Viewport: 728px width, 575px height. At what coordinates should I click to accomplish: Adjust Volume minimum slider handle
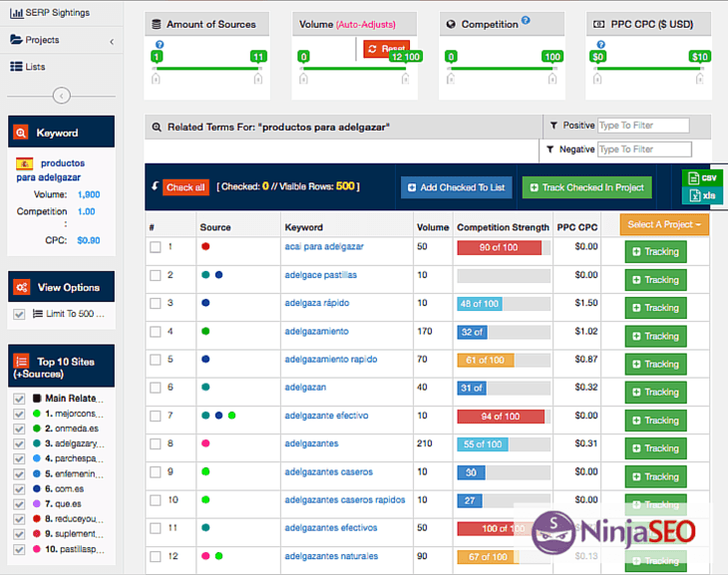pyautogui.click(x=303, y=79)
